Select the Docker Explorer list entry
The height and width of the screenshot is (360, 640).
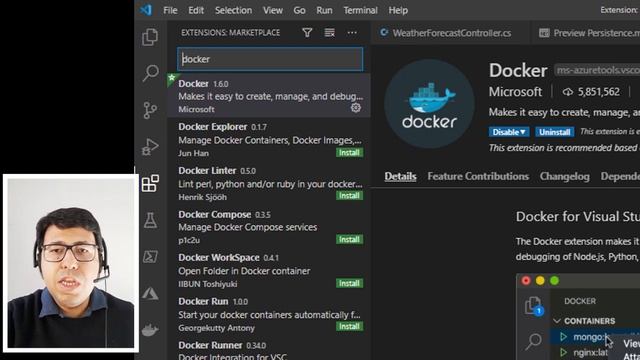(269, 140)
